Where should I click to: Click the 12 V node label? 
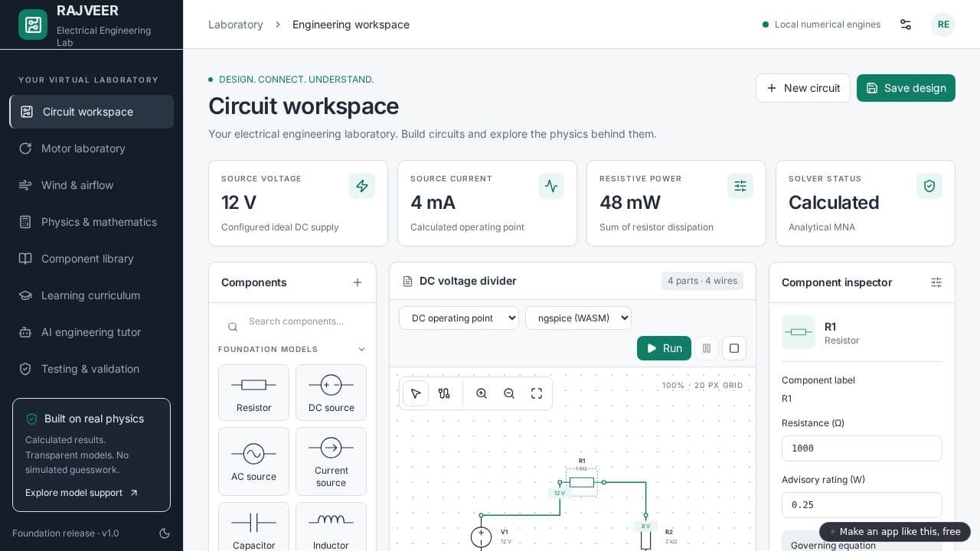pos(560,493)
